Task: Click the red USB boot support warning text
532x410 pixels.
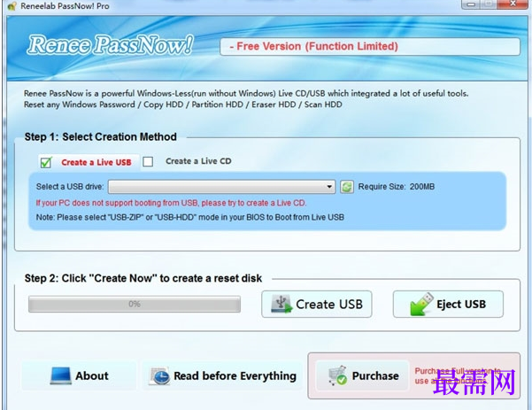Action: pos(172,203)
